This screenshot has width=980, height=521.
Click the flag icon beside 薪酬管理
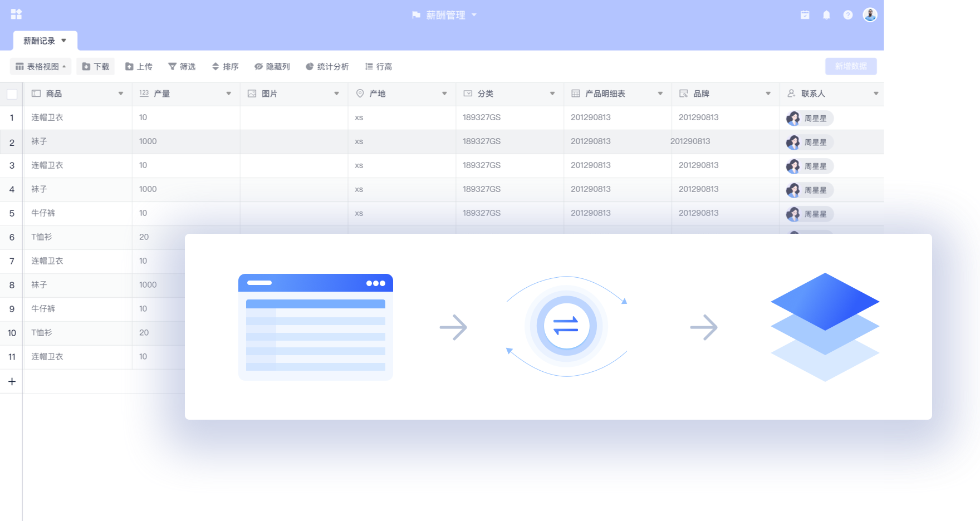[416, 15]
